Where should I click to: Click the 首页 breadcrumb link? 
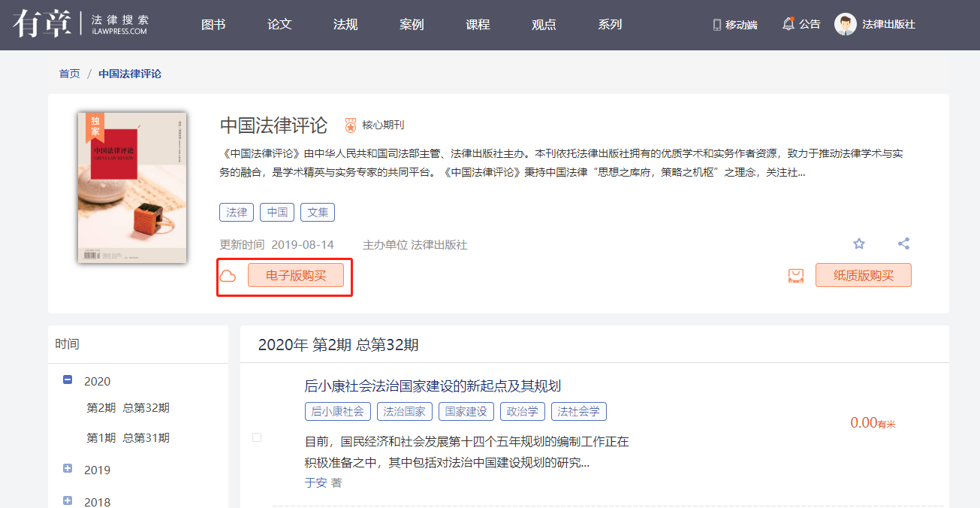69,74
